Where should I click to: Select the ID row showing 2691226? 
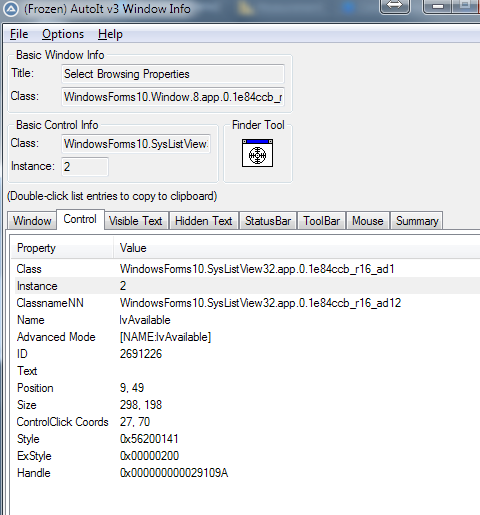[247, 354]
